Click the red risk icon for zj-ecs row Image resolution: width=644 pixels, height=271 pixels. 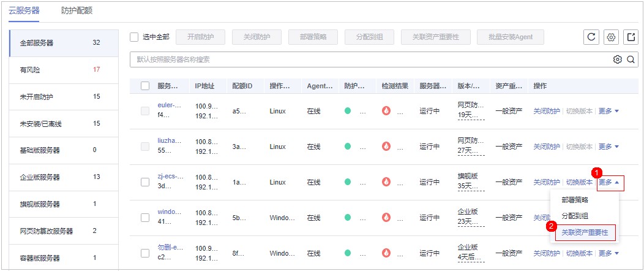pos(386,181)
